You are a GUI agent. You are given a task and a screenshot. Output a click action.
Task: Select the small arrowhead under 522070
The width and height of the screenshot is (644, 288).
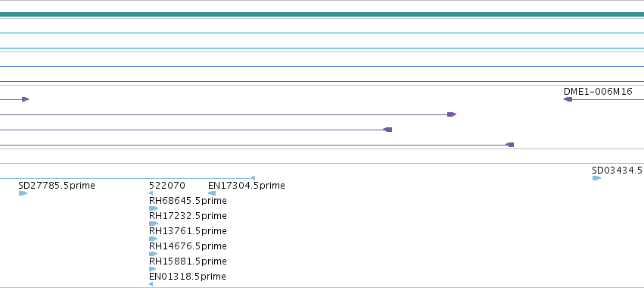pyautogui.click(x=151, y=193)
